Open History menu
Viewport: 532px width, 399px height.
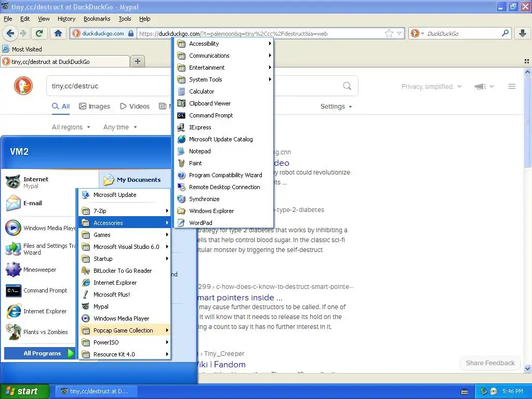point(66,19)
